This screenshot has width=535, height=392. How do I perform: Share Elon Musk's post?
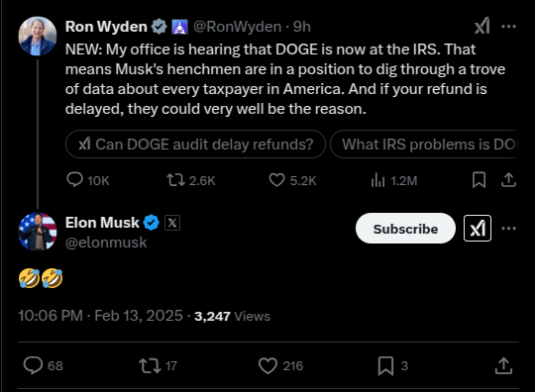click(x=503, y=365)
